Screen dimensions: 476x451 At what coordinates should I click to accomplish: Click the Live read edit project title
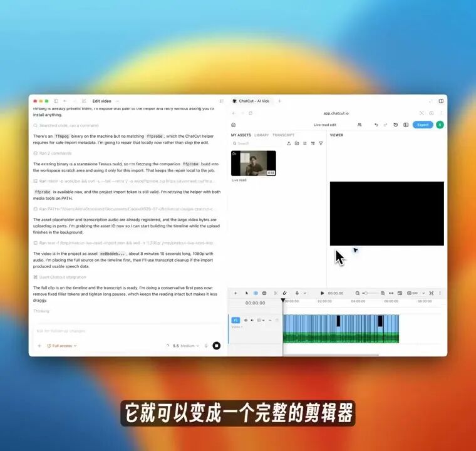pyautogui.click(x=325, y=125)
